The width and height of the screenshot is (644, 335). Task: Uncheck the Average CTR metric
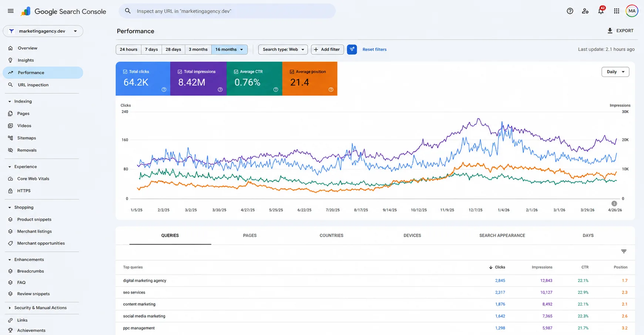[x=236, y=72]
